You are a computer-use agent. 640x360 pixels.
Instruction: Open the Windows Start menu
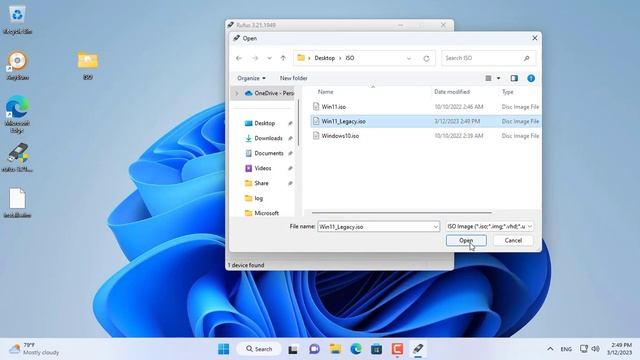pyautogui.click(x=224, y=349)
